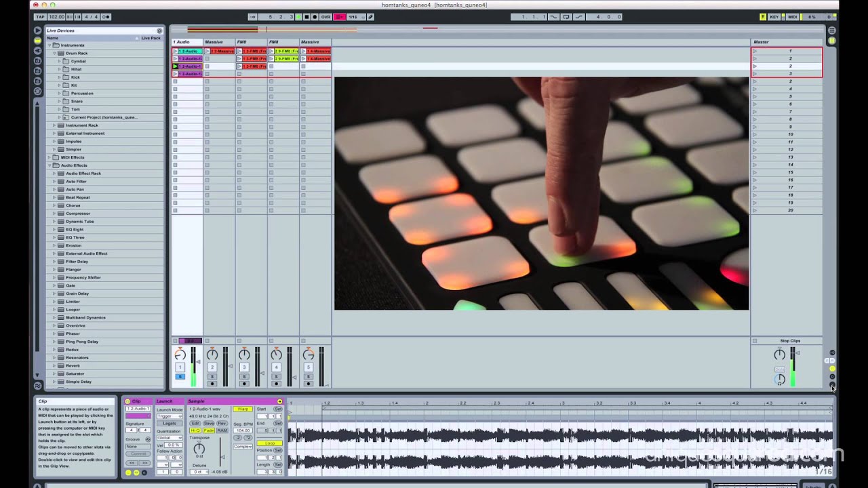Click the Live Pack column header
868x488 pixels.
(151, 38)
